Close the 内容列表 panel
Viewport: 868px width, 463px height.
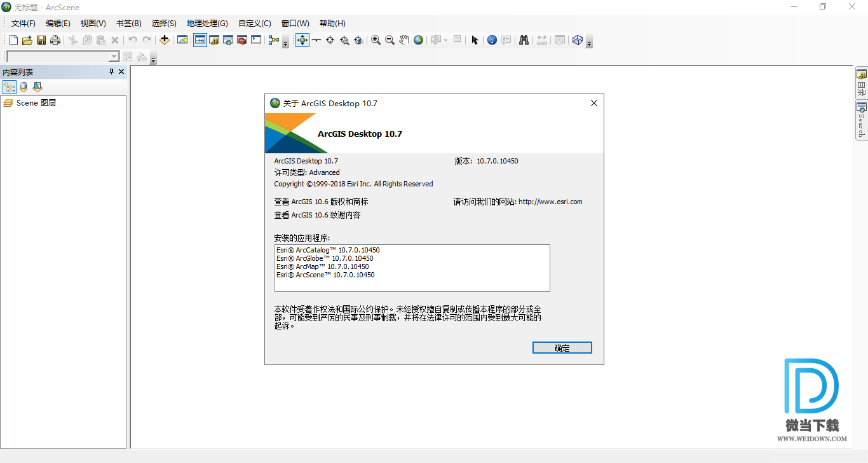point(121,72)
